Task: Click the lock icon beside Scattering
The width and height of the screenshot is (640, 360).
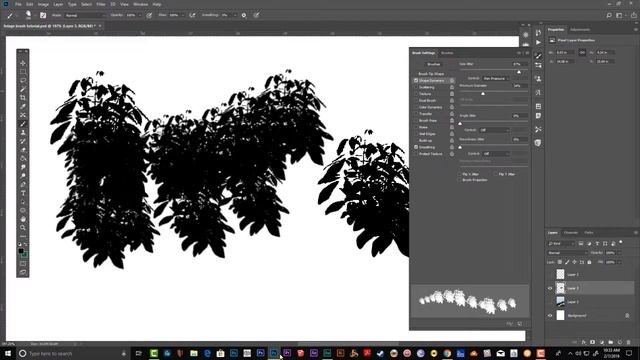Action: click(x=452, y=87)
